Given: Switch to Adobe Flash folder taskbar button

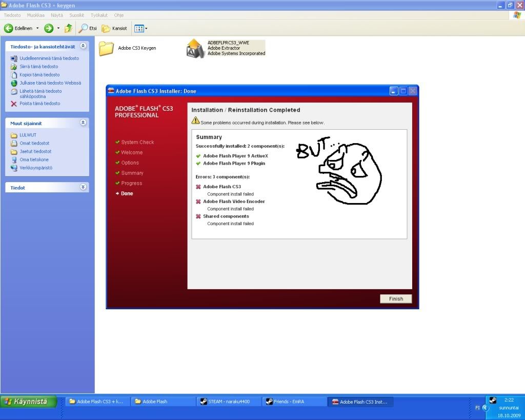Looking at the screenshot, I should pyautogui.click(x=163, y=402).
